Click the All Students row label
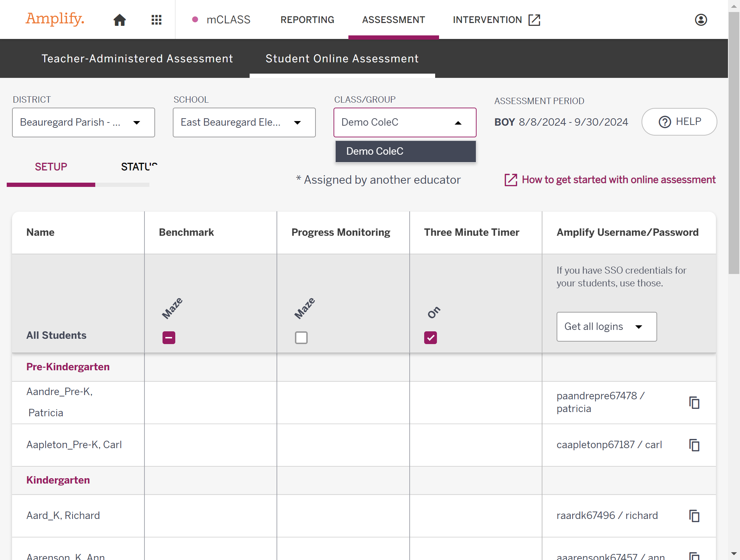Screen dimensions: 740x560 pos(56,335)
